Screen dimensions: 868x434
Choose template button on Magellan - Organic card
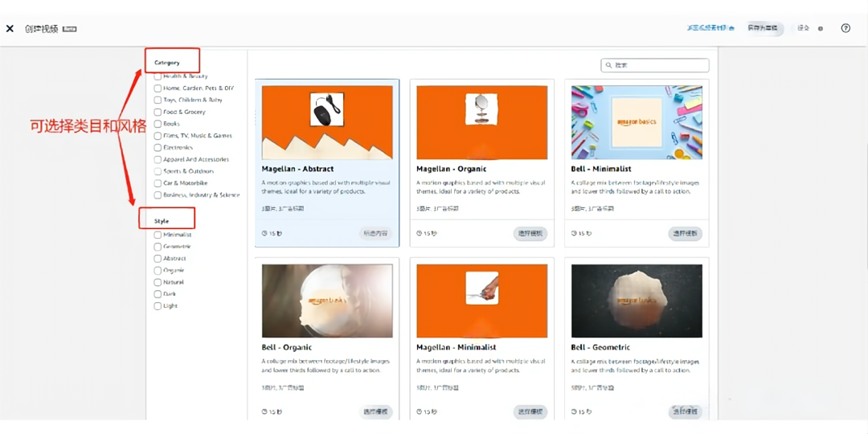pyautogui.click(x=530, y=234)
